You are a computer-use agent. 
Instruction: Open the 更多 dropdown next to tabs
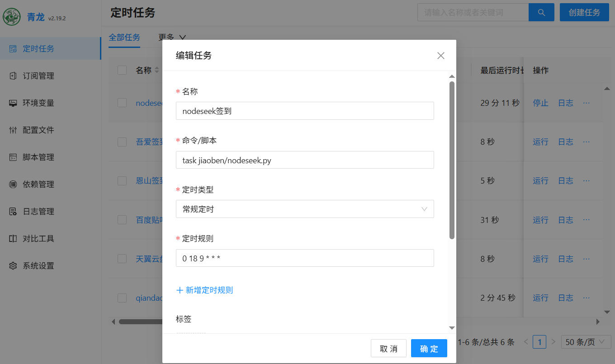172,38
